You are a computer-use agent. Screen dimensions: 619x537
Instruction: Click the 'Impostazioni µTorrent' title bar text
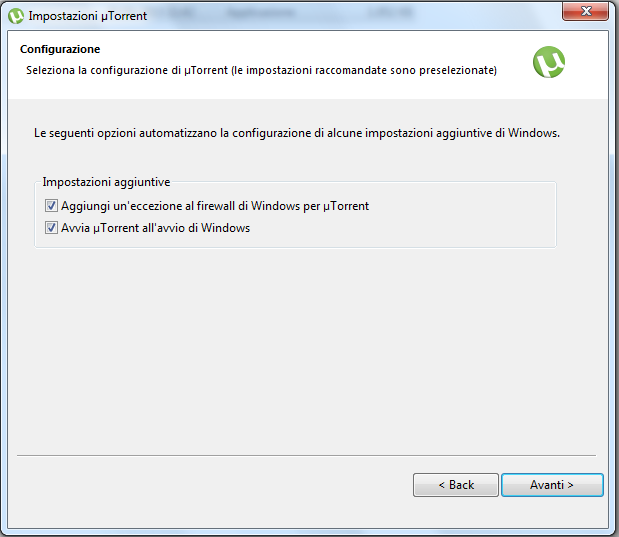click(88, 16)
